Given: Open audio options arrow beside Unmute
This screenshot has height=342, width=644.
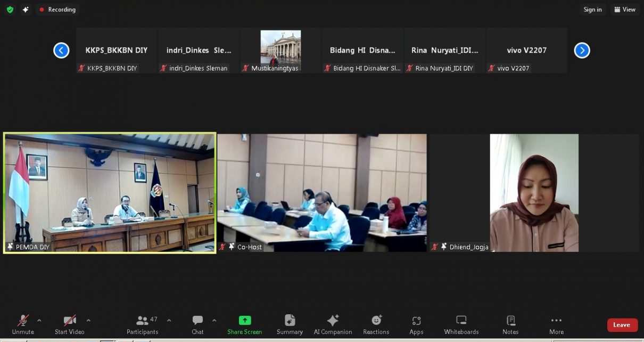Looking at the screenshot, I should 39,320.
